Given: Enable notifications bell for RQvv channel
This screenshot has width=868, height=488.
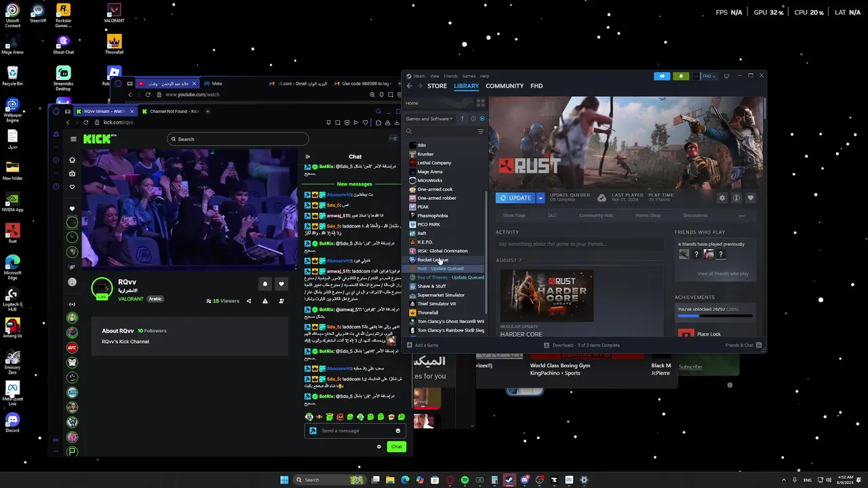Looking at the screenshot, I should click(x=265, y=284).
